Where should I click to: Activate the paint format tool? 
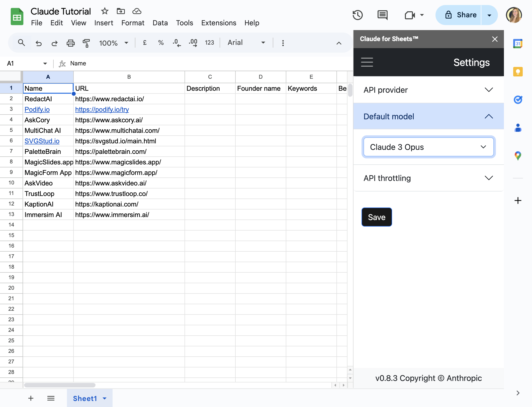click(x=86, y=43)
